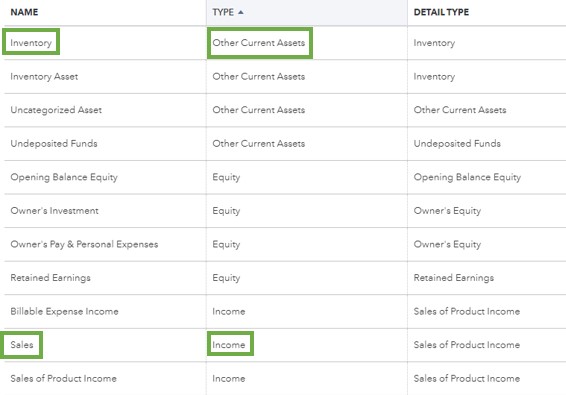Select the Uncategorized Asset account name
The width and height of the screenshot is (566, 395).
click(x=56, y=110)
